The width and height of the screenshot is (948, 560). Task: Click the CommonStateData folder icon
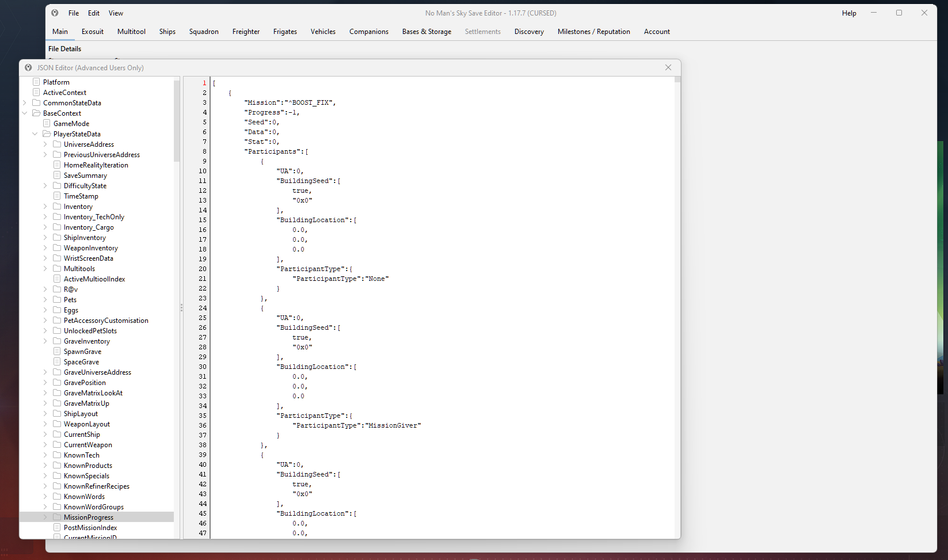point(36,102)
